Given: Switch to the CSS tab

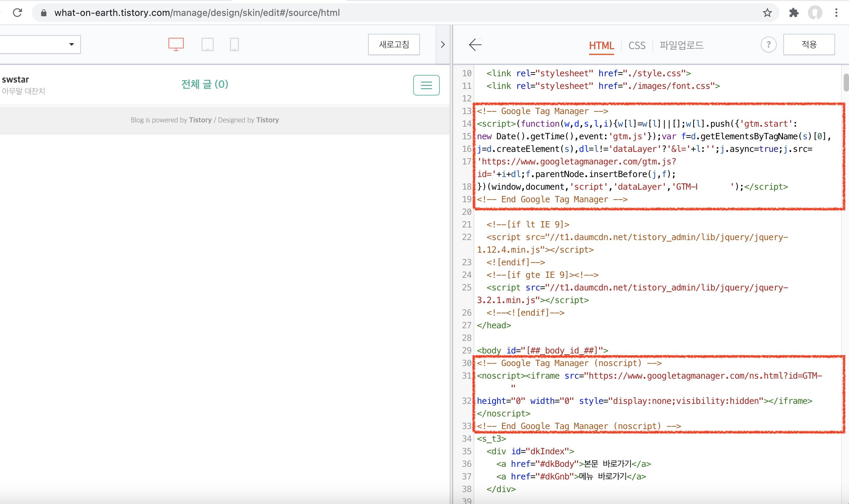Looking at the screenshot, I should (x=637, y=45).
